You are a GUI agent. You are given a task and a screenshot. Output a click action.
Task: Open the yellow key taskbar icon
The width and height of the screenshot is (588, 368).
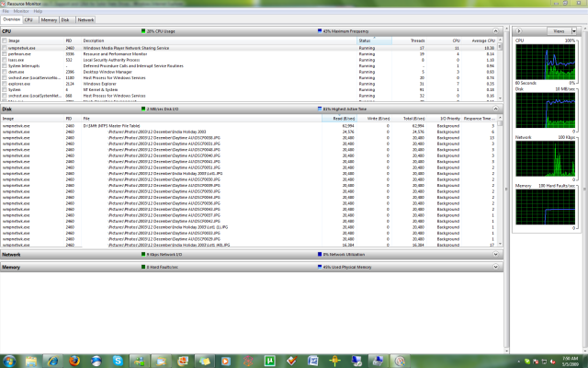coord(334,361)
